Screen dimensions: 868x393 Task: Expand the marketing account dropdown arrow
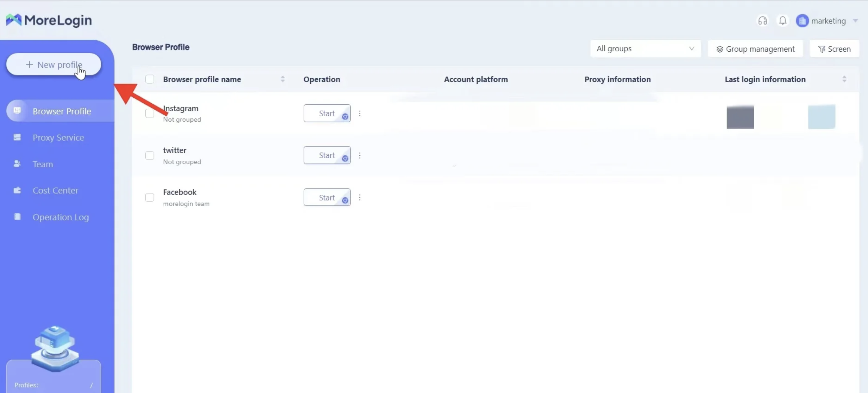click(x=855, y=20)
